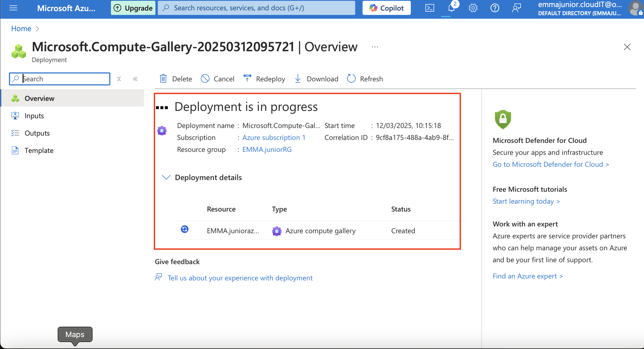Click the EMMA.junioraz... resource name

tap(233, 231)
